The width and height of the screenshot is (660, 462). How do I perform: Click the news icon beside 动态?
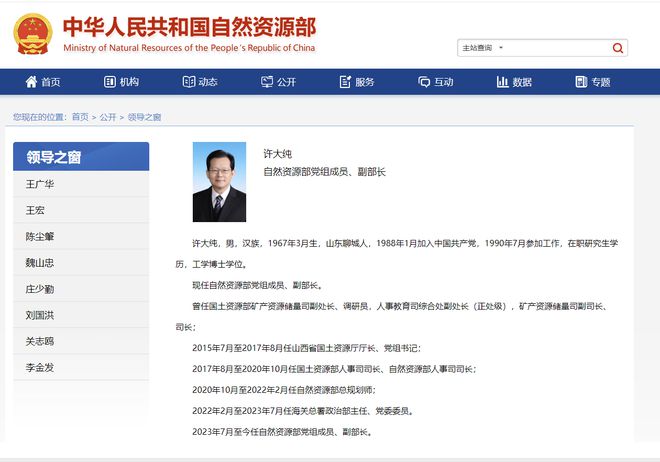coord(188,82)
